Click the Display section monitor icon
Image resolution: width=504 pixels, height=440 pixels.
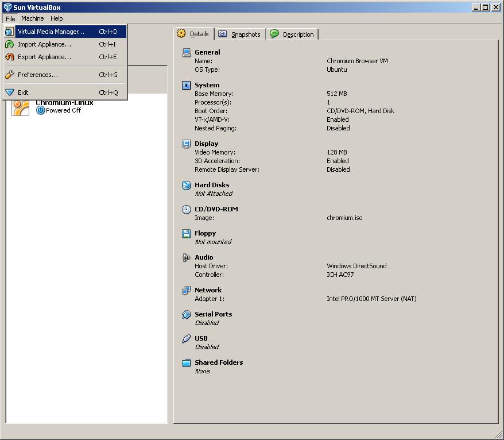(x=186, y=144)
